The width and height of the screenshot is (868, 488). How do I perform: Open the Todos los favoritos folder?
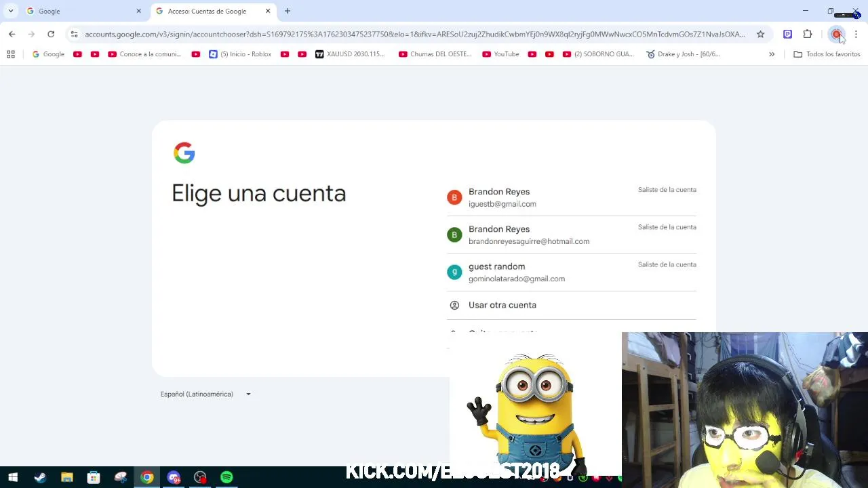(827, 54)
